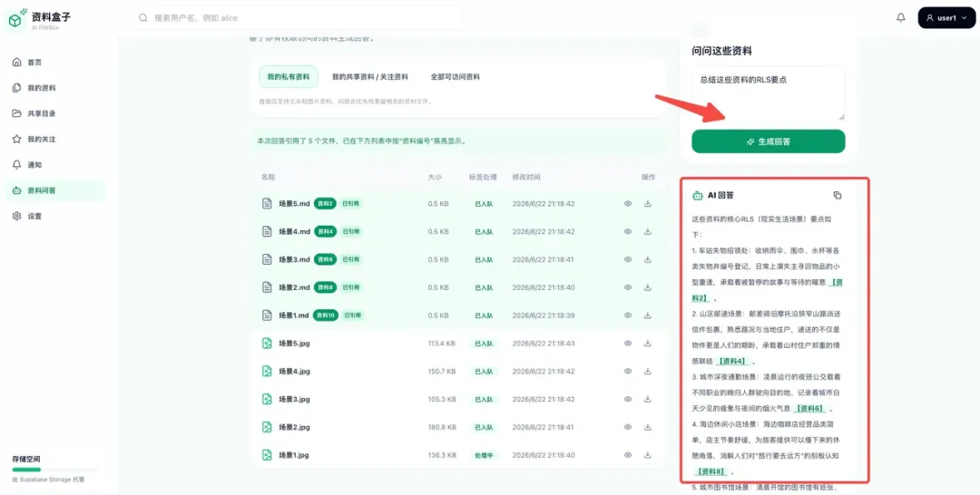The width and height of the screenshot is (980, 495).
Task: Click the 场景1.jpg file name
Action: (294, 455)
